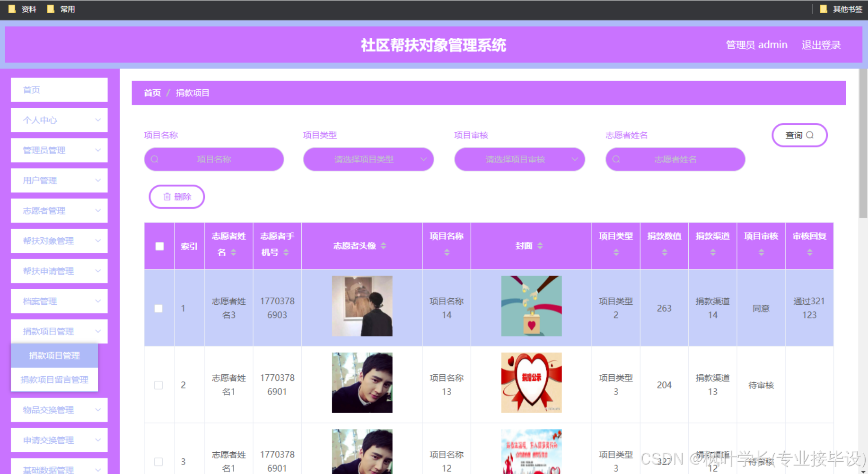Expand the 个人中心 sidebar menu

(x=59, y=120)
